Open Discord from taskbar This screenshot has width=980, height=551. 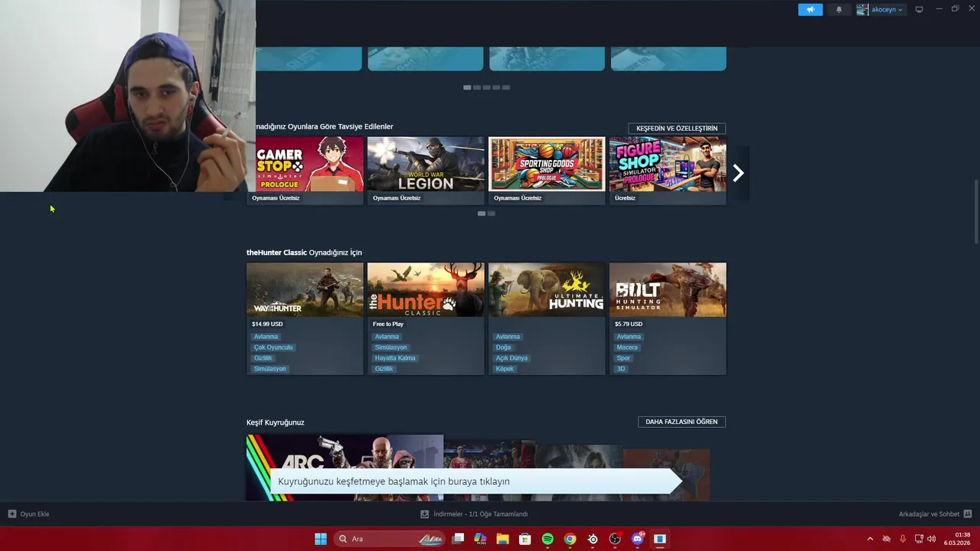(637, 539)
